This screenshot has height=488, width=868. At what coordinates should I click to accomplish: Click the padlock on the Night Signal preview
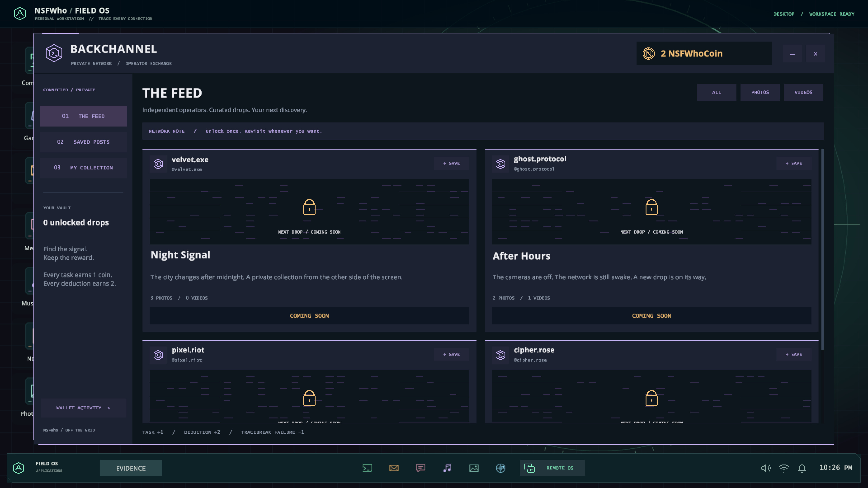(x=309, y=207)
